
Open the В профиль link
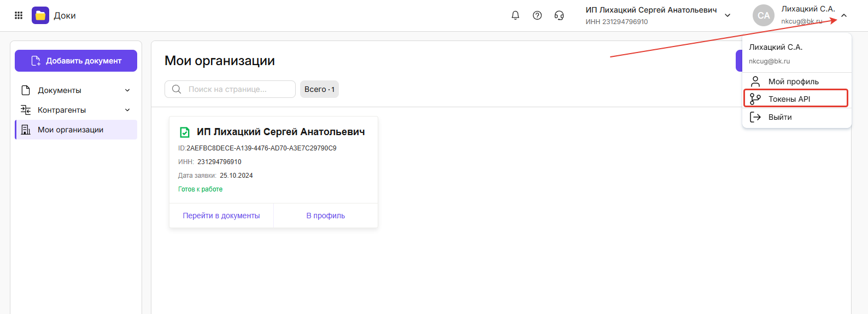click(x=325, y=216)
